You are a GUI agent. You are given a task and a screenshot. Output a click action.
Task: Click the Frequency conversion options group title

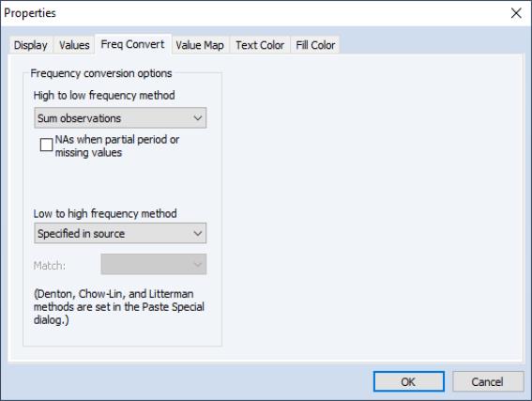(x=101, y=73)
